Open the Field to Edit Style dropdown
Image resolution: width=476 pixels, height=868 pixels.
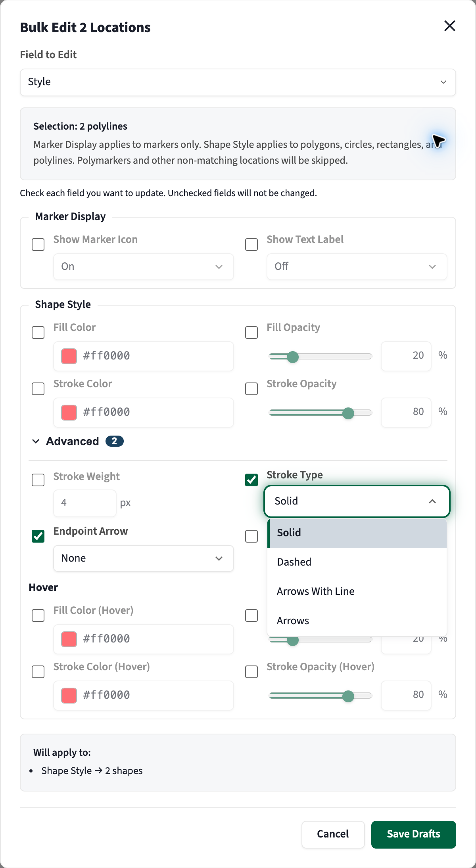(238, 82)
